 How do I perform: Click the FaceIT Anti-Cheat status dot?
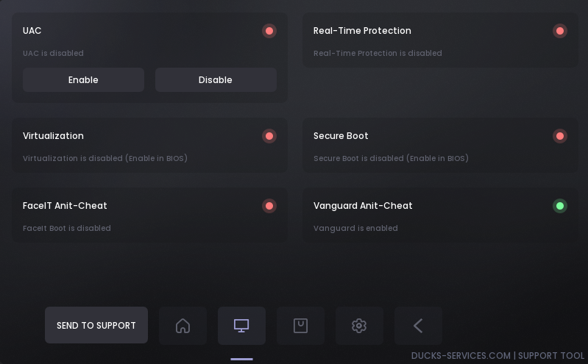tap(269, 206)
